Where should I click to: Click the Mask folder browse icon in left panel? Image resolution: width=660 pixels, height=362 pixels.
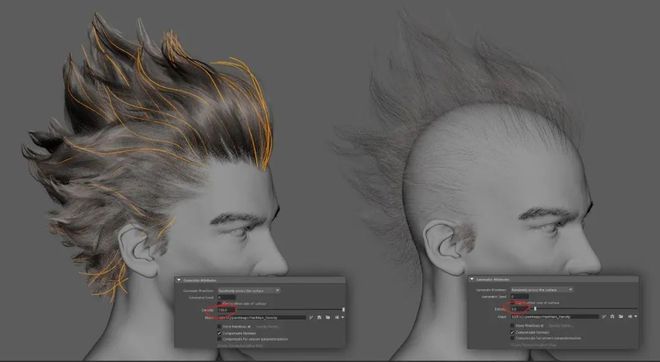tap(328, 318)
